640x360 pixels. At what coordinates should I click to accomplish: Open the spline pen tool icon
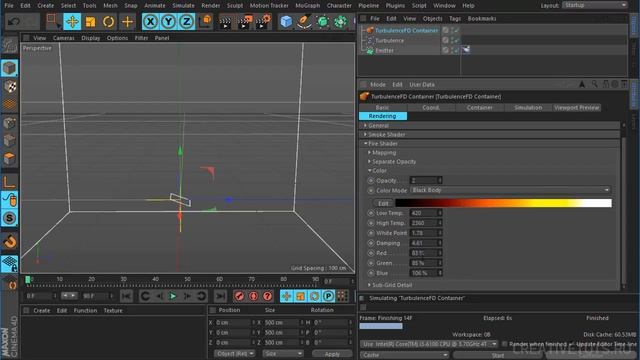[x=304, y=21]
